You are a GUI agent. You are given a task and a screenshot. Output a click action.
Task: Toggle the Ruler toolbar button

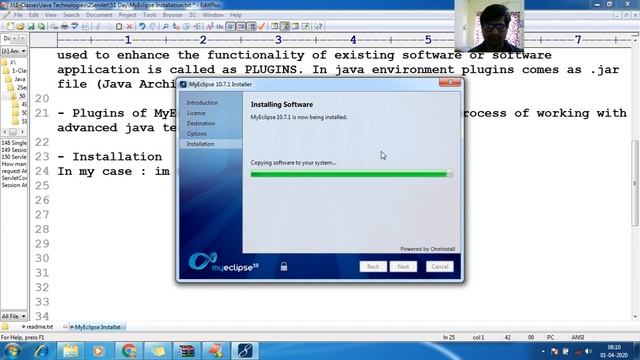[x=252, y=27]
